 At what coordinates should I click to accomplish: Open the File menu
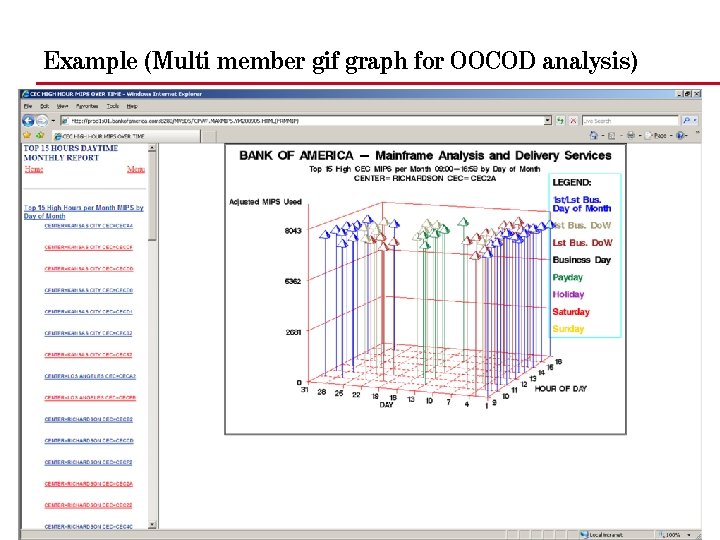point(28,106)
